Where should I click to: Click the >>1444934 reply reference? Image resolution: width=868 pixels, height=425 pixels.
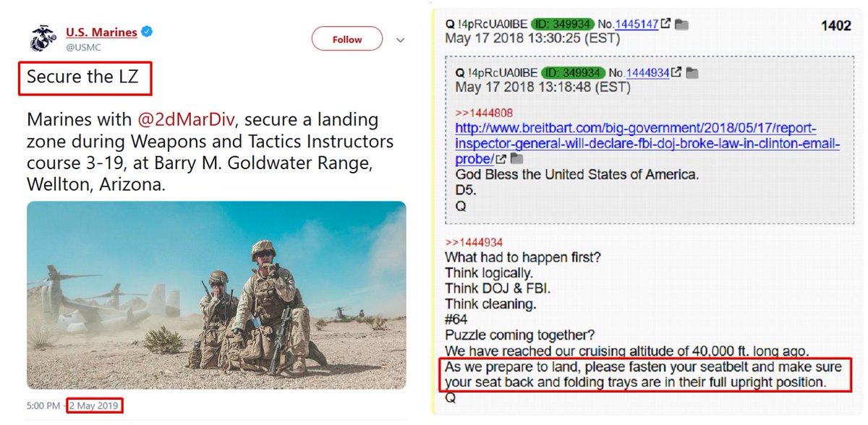point(474,242)
